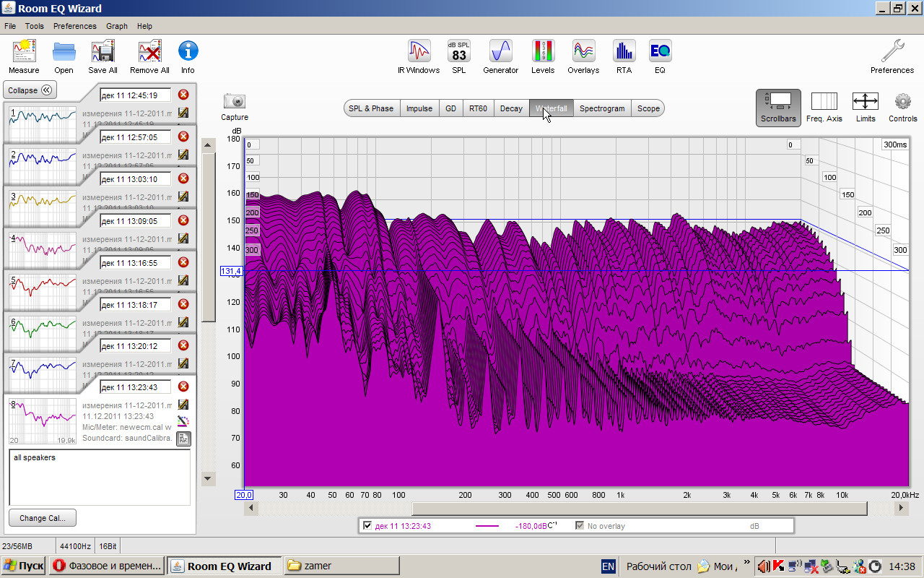
Task: Launch the signal Generator
Action: pos(500,52)
